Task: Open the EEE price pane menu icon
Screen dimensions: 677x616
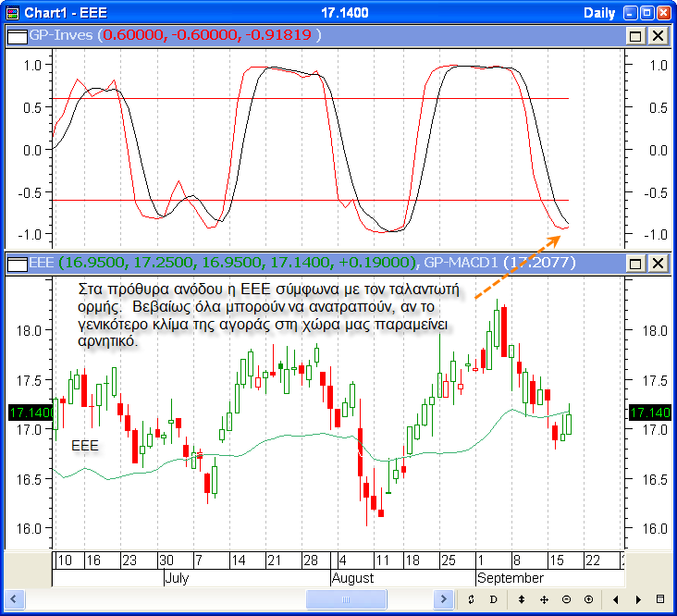Action: click(x=17, y=264)
